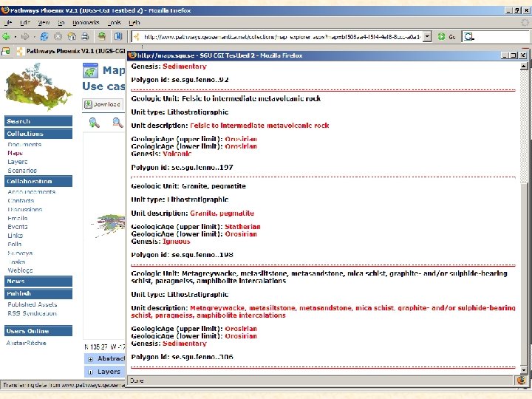Open the Published Assets link

click(33, 304)
